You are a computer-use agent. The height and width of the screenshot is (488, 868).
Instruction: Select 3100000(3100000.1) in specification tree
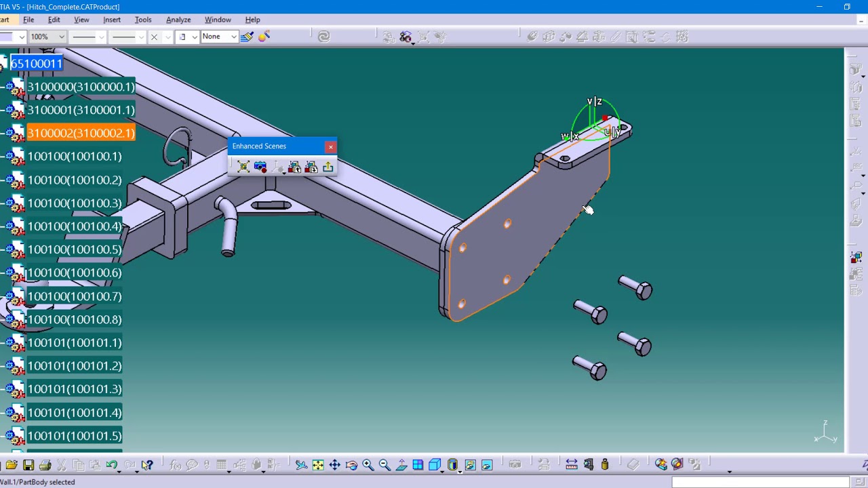(x=81, y=87)
